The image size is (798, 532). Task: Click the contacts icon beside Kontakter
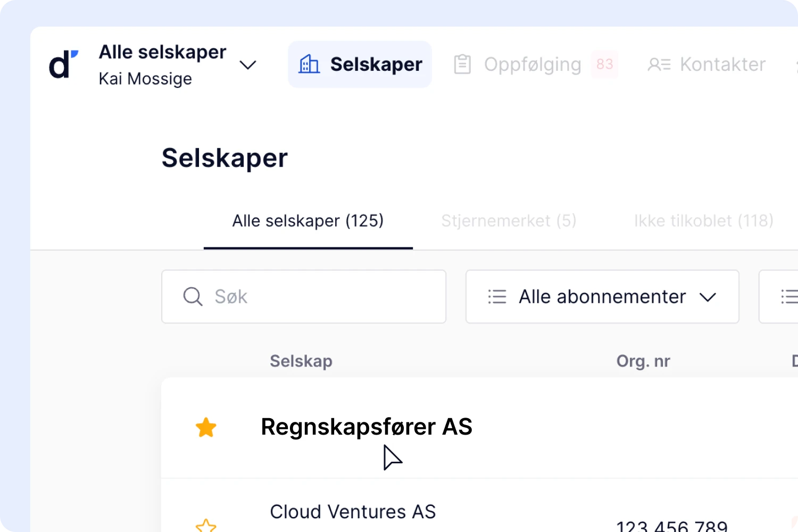click(x=659, y=64)
